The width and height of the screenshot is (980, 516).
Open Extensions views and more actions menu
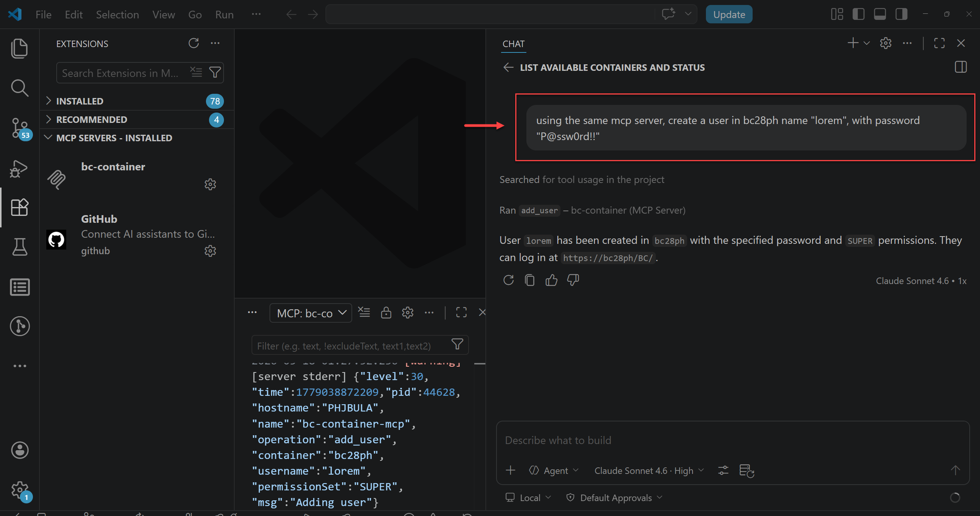point(215,43)
